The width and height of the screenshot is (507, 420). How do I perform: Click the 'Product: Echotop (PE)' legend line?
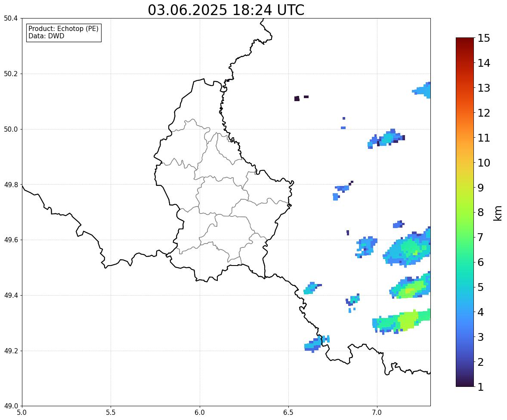pyautogui.click(x=63, y=29)
